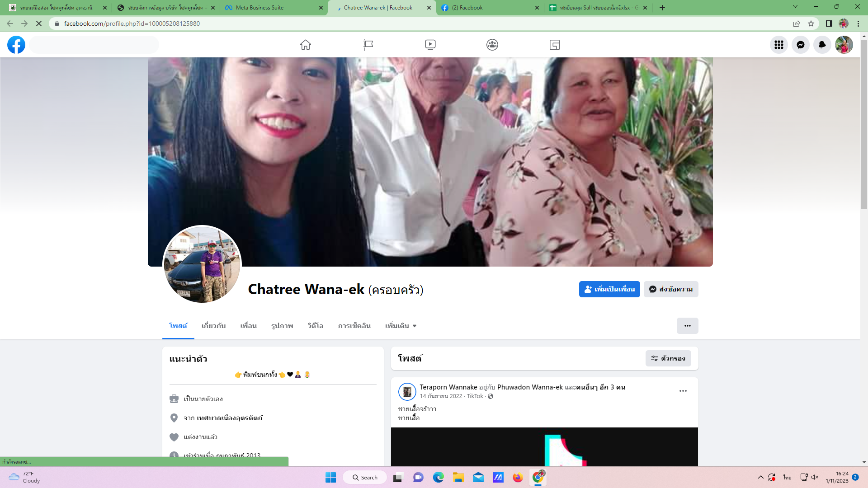Expand the เพิ่มเติม dropdown tab
868x488 pixels.
coord(401,326)
